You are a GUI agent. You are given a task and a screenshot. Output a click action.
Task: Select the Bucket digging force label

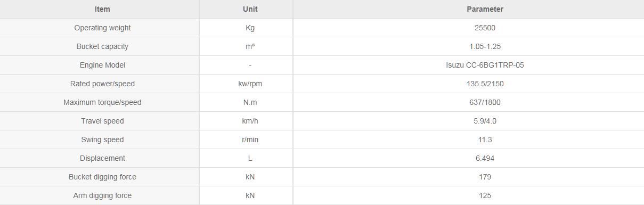coord(102,177)
